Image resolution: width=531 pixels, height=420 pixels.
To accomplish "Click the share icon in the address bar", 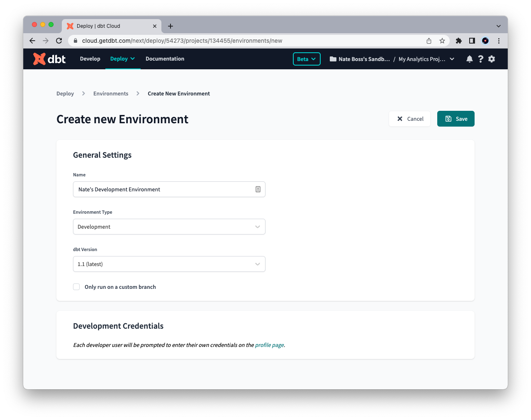I will [x=429, y=41].
